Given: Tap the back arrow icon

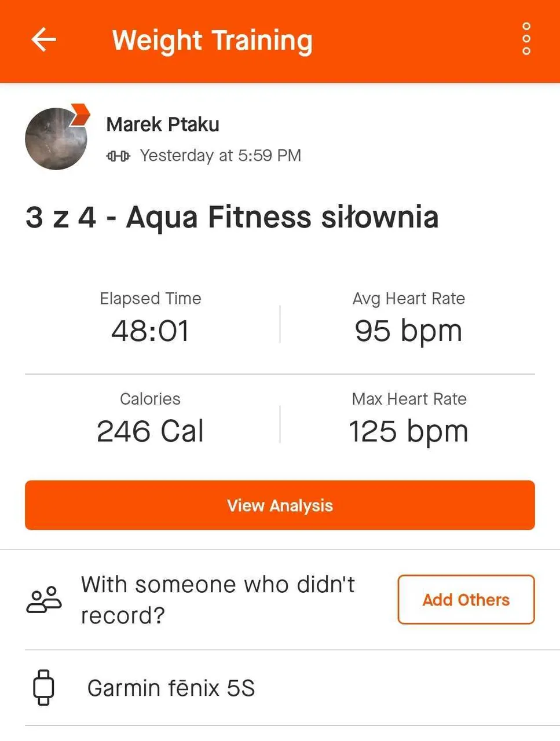Looking at the screenshot, I should point(43,40).
